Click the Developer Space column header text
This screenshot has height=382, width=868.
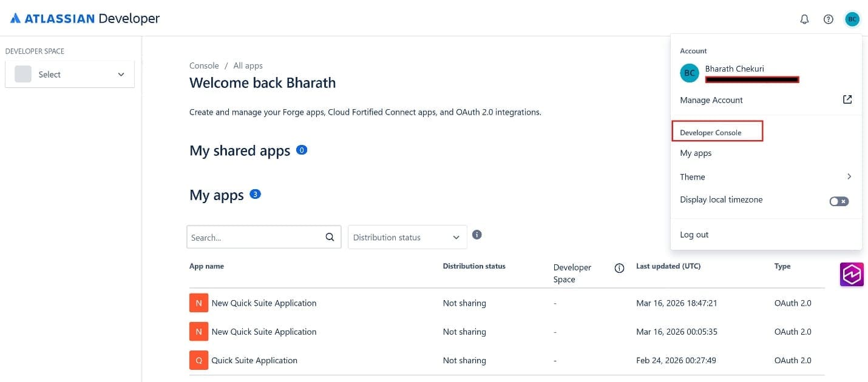pos(572,273)
